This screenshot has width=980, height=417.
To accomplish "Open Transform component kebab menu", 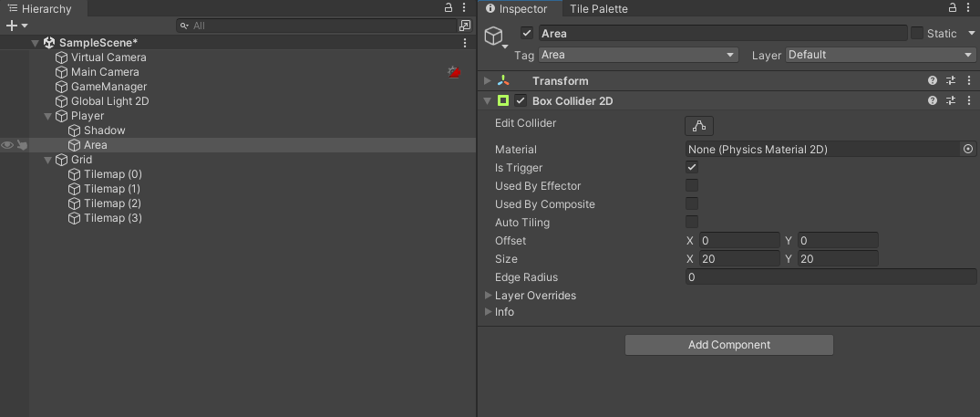I will tap(969, 80).
